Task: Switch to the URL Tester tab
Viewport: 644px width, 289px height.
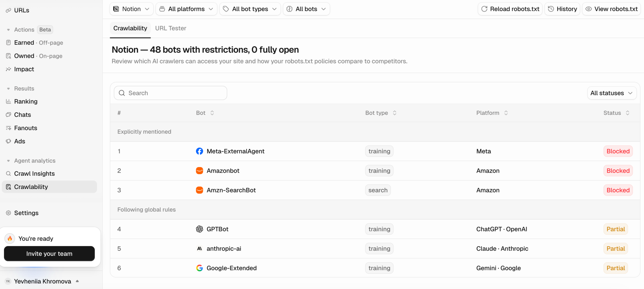Action: pos(171,28)
